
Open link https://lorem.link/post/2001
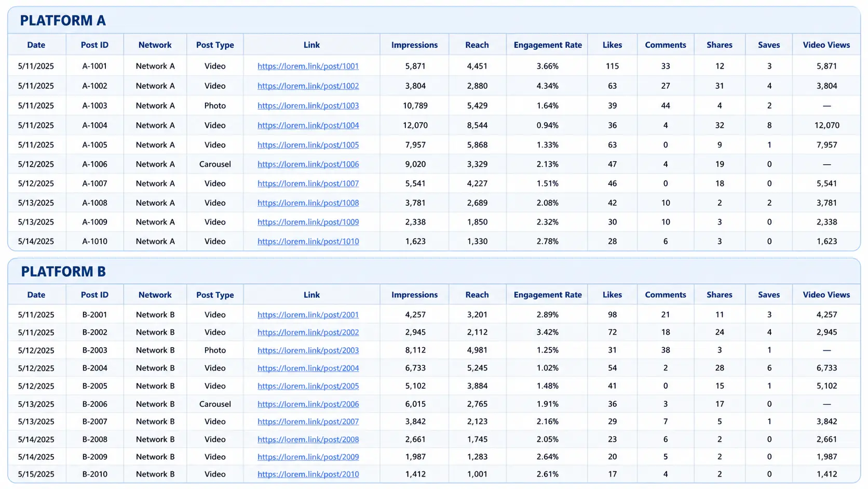click(308, 315)
